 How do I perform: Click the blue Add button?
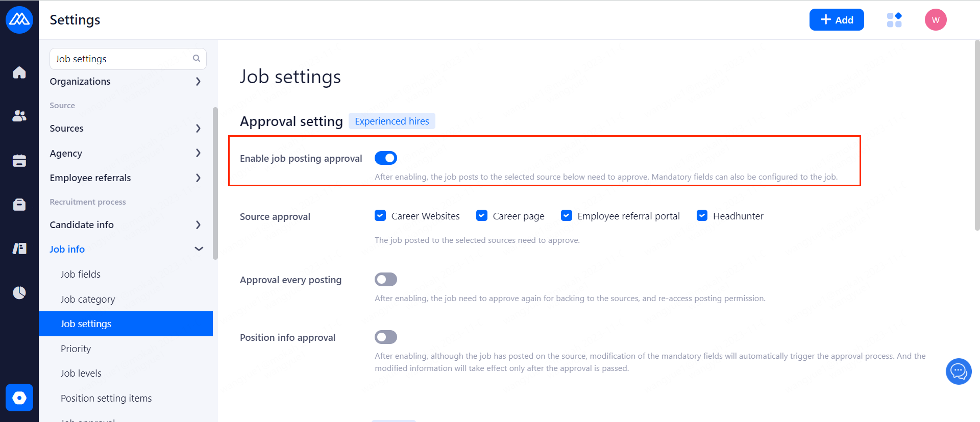click(x=836, y=20)
